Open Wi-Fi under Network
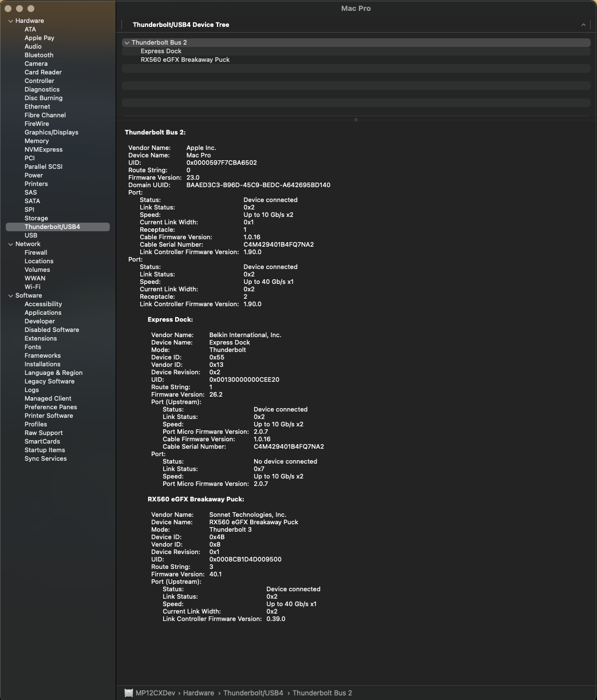Viewport: 597px width, 700px height. (x=33, y=287)
